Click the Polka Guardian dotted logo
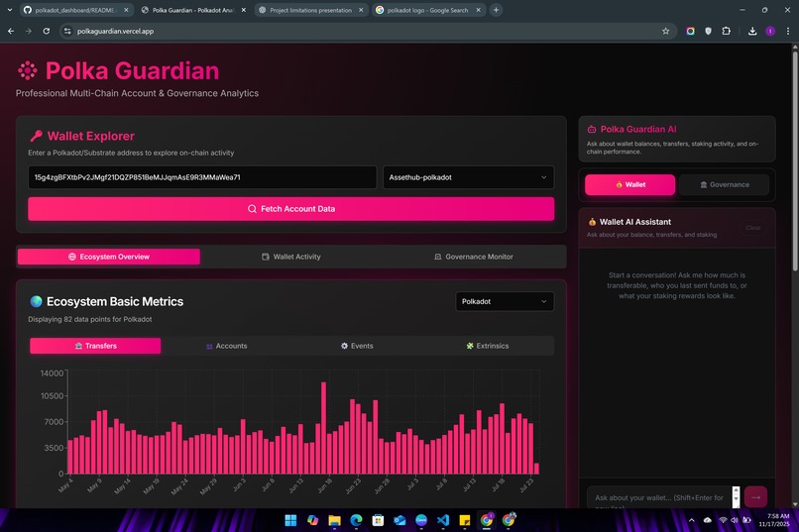 [27, 70]
